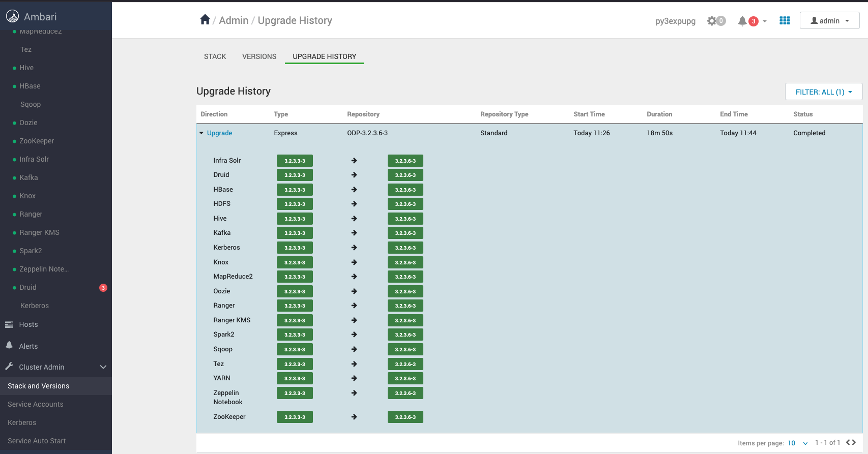868x454 pixels.
Task: Click the Hive upgrade arrow icon
Action: click(x=354, y=219)
